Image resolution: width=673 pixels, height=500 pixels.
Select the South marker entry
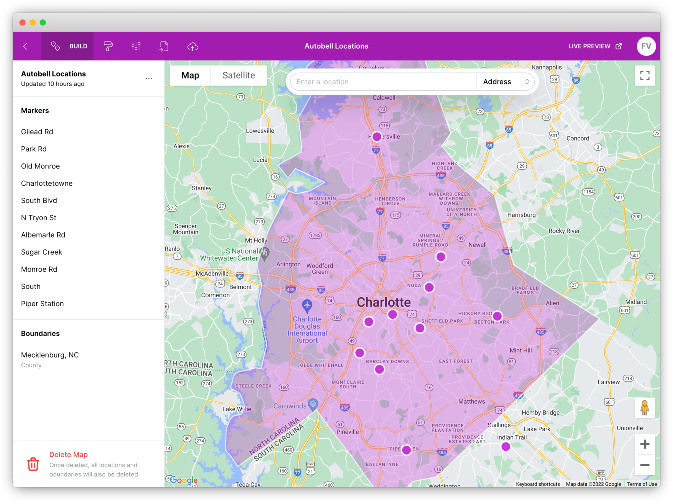30,286
